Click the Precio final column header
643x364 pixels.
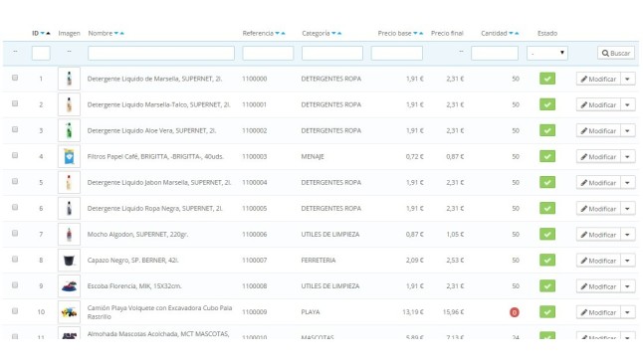(447, 33)
